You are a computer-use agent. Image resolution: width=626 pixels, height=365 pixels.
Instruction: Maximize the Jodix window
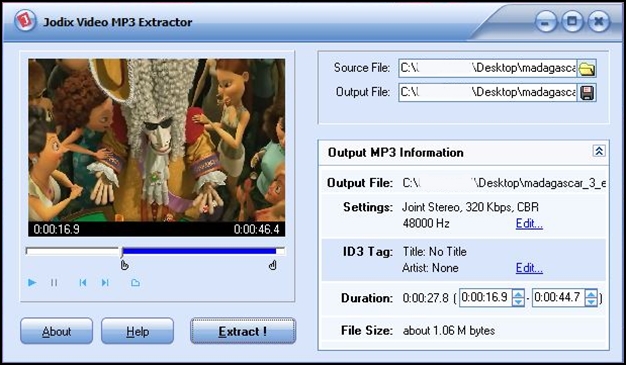(x=572, y=21)
